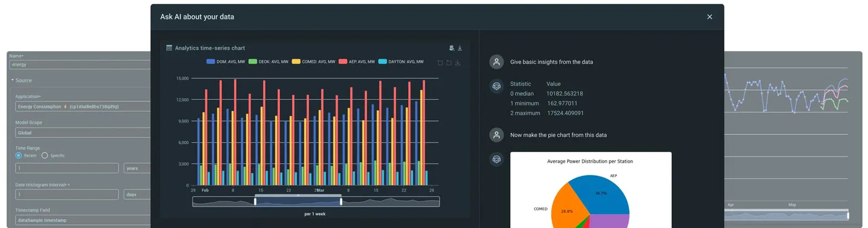Click user avatar beside 'Give basic insights' message
Image resolution: width=868 pixels, height=228 pixels.
496,62
